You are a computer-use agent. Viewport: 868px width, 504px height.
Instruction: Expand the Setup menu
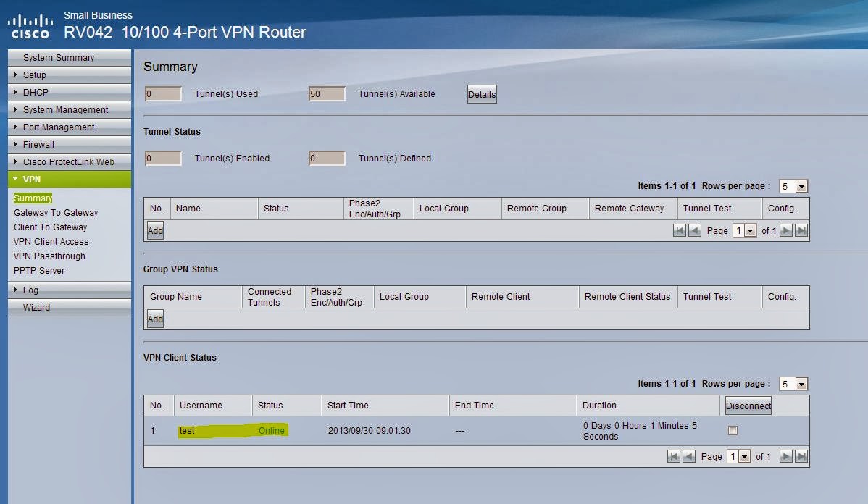coord(70,75)
